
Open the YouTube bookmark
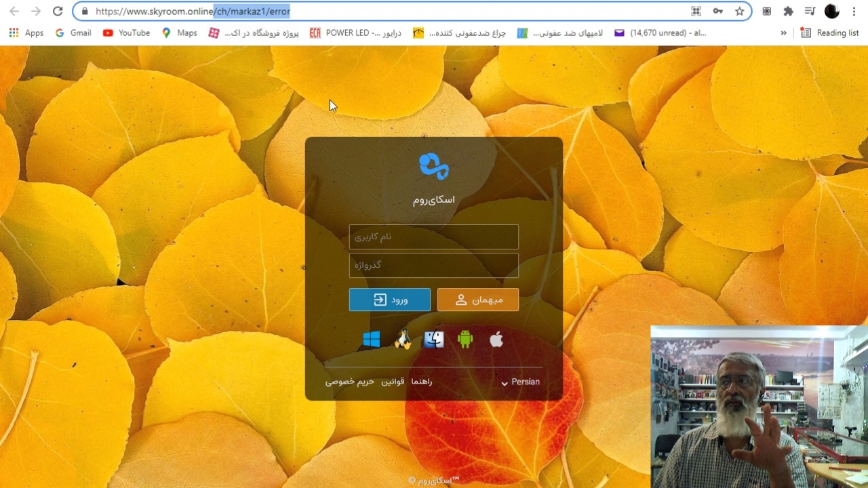click(127, 33)
